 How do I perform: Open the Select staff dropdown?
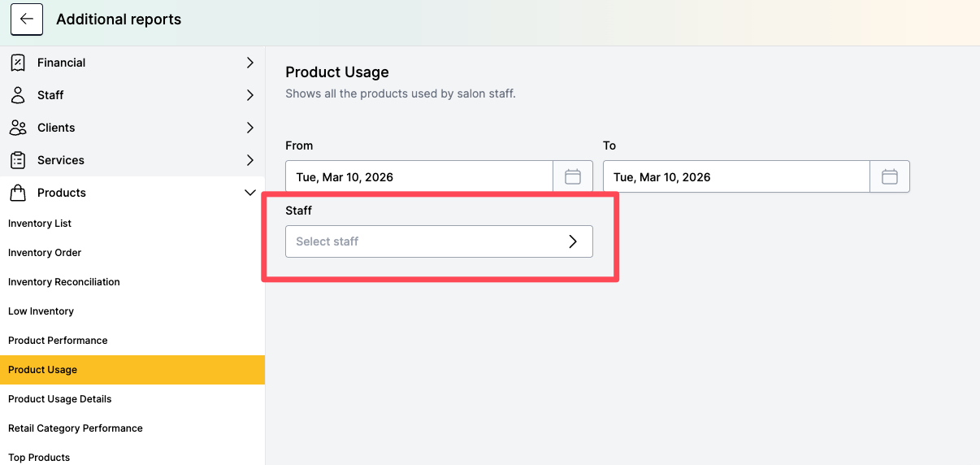[x=439, y=241]
